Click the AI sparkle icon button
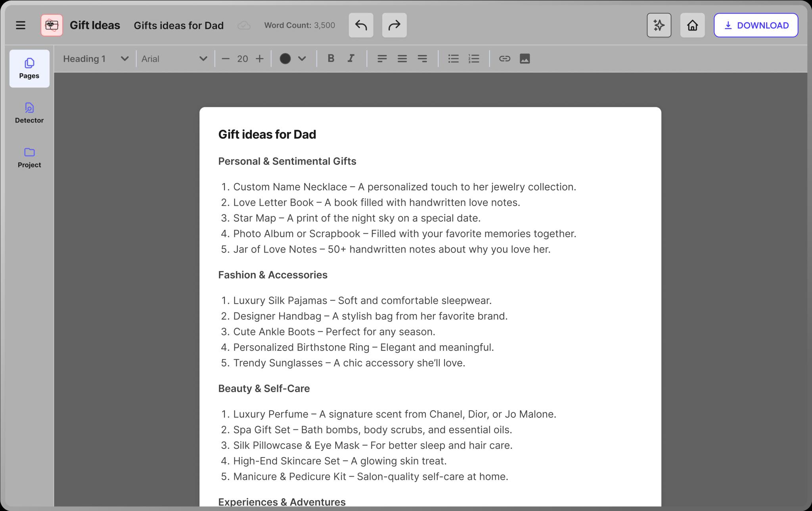The width and height of the screenshot is (812, 511). coord(659,25)
